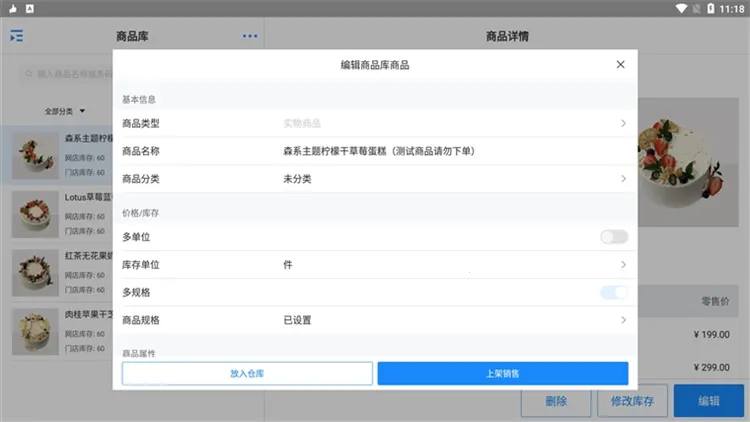
Task: Click the blue 编辑 button
Action: coord(708,401)
